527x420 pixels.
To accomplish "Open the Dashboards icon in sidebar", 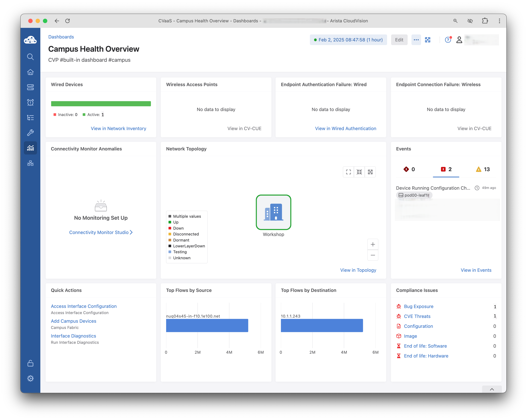I will point(30,148).
